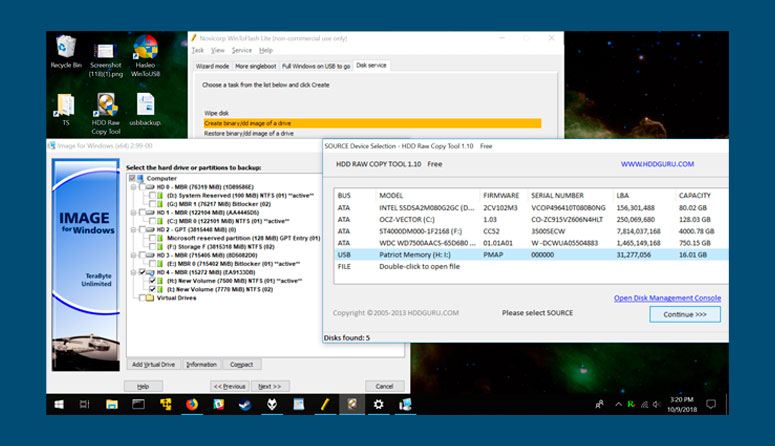
Task: Open the People icon in system tray
Action: pyautogui.click(x=600, y=404)
